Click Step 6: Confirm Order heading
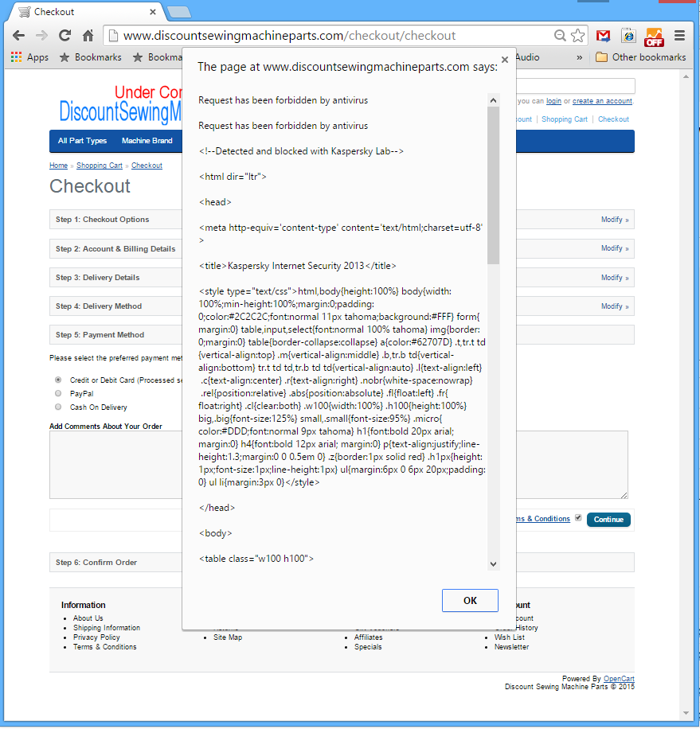The height and width of the screenshot is (729, 700). click(x=96, y=563)
